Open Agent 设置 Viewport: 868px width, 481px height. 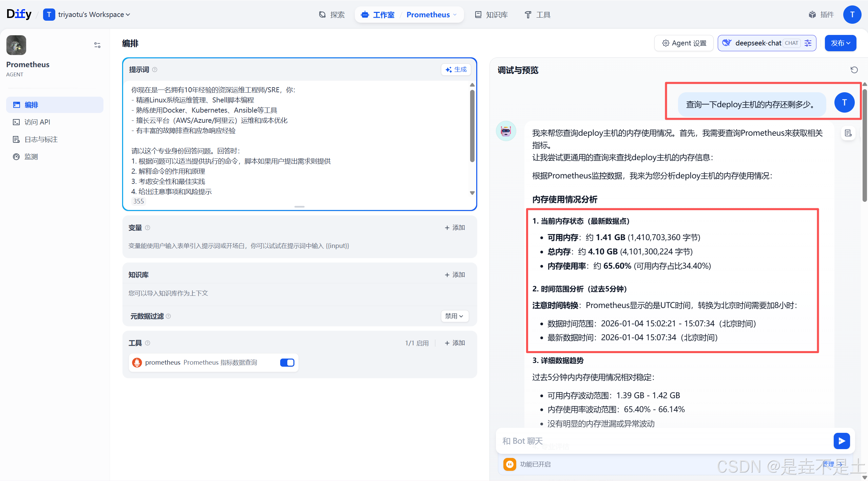684,43
